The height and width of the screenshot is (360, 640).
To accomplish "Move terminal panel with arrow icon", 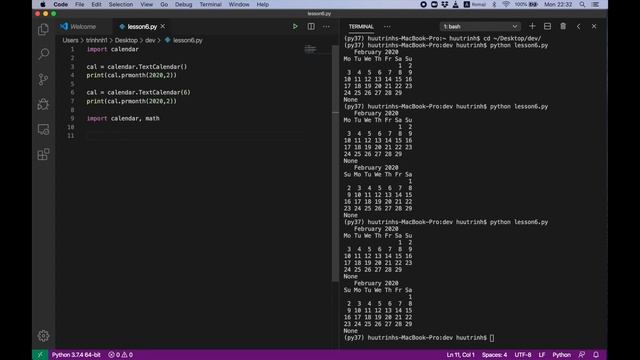I will 578,26.
